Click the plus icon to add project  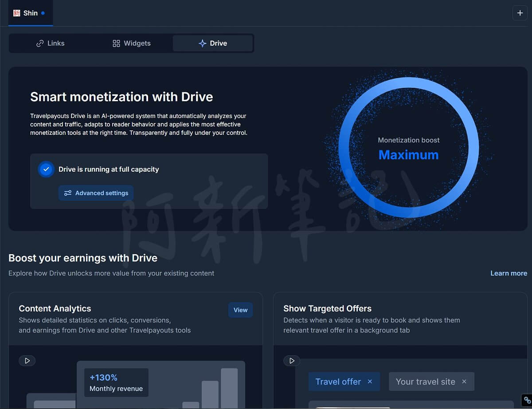tap(520, 13)
